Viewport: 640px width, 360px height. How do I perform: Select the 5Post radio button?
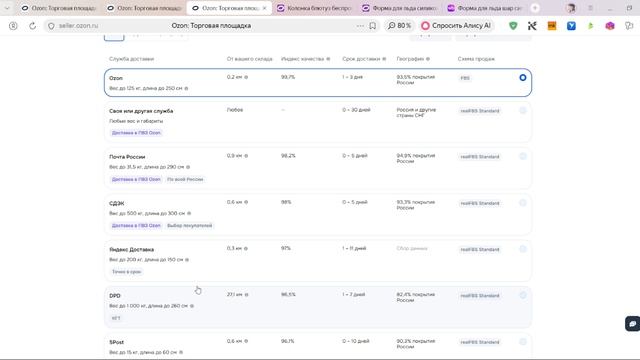[x=522, y=342]
